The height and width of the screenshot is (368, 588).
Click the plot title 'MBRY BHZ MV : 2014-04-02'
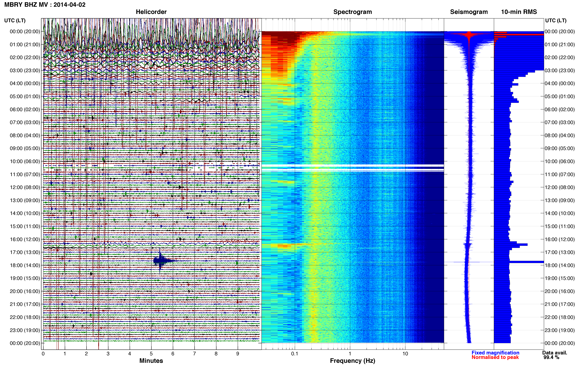pyautogui.click(x=45, y=5)
